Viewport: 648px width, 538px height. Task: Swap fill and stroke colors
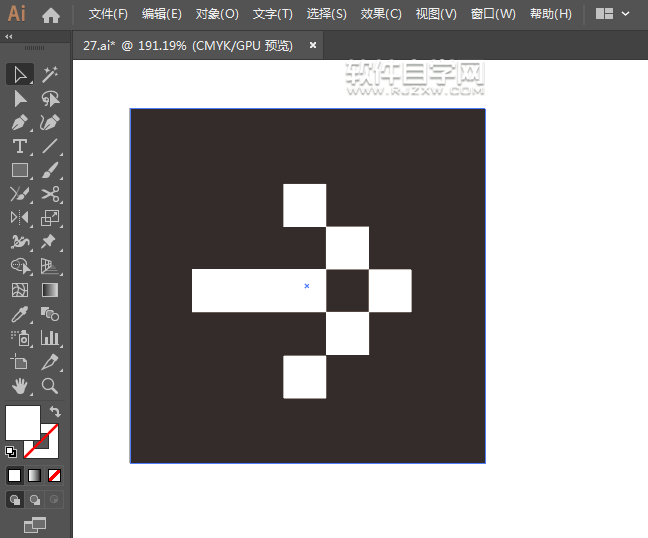click(x=55, y=412)
